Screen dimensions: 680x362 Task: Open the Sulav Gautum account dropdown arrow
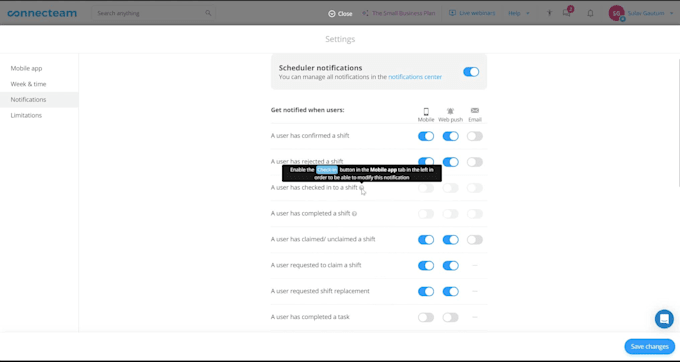(672, 13)
